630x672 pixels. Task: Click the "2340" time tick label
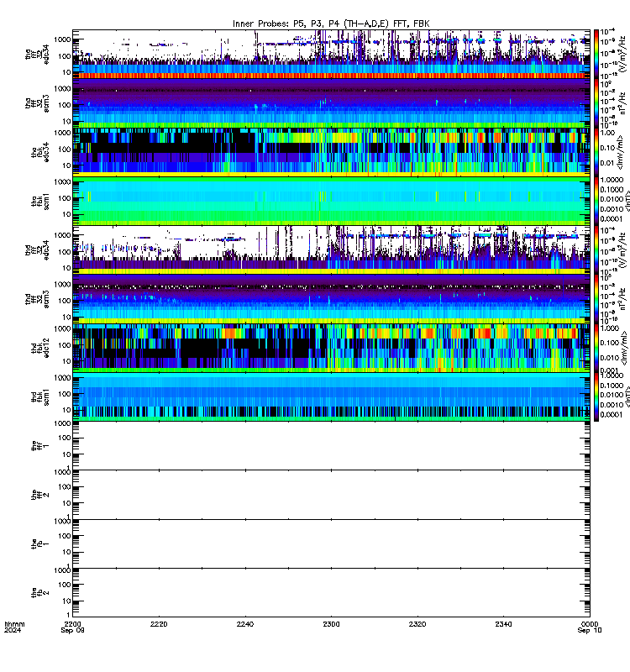click(503, 624)
